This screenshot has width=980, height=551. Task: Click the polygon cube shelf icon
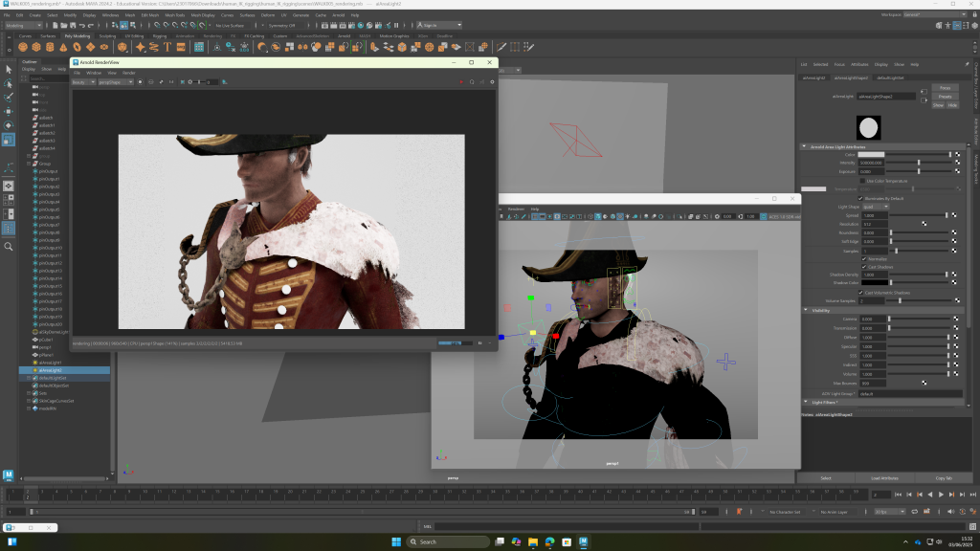point(36,47)
